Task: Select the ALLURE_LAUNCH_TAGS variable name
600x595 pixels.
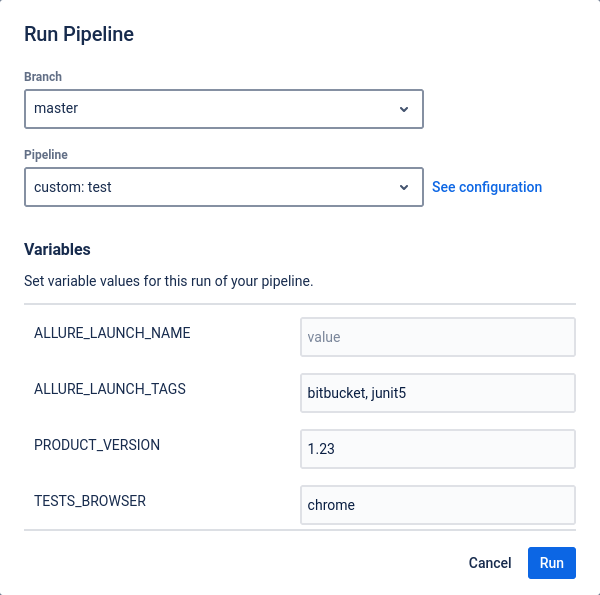Action: [110, 389]
